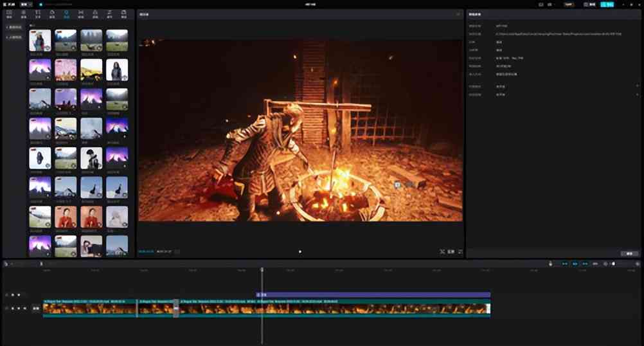Enter full screen preview from the player

point(460,251)
